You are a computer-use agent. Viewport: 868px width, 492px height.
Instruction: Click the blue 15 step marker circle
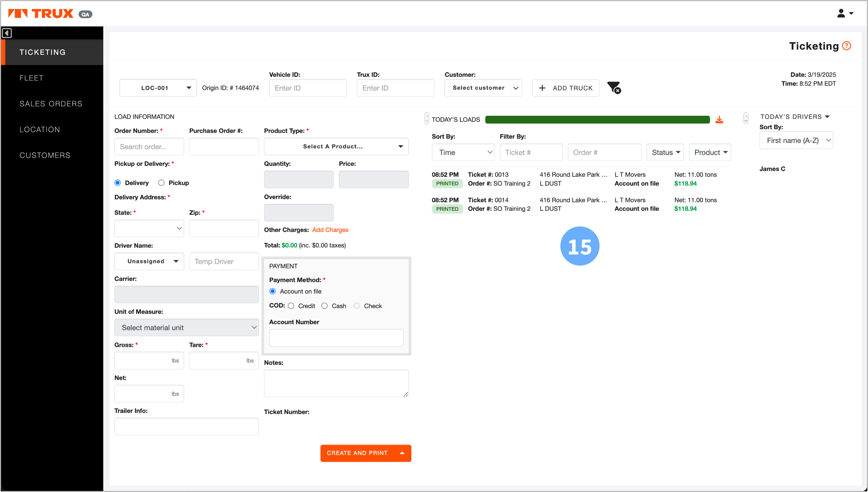coord(580,246)
